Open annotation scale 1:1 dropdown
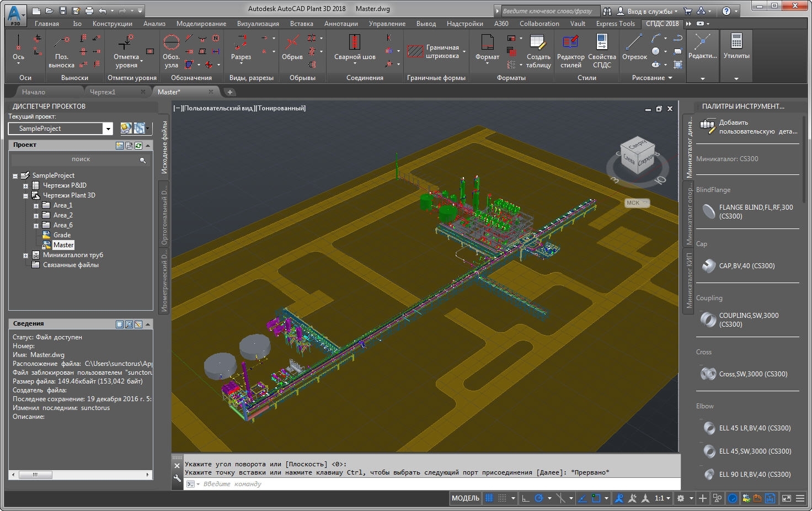 662,498
